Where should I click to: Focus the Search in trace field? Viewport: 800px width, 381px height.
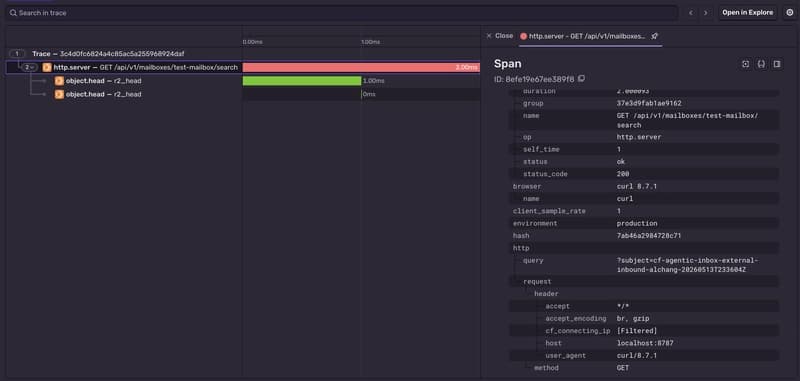point(342,13)
